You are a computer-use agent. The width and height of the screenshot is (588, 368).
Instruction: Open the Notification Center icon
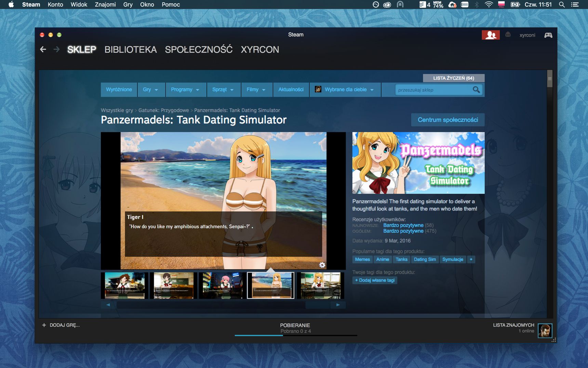[x=575, y=4]
